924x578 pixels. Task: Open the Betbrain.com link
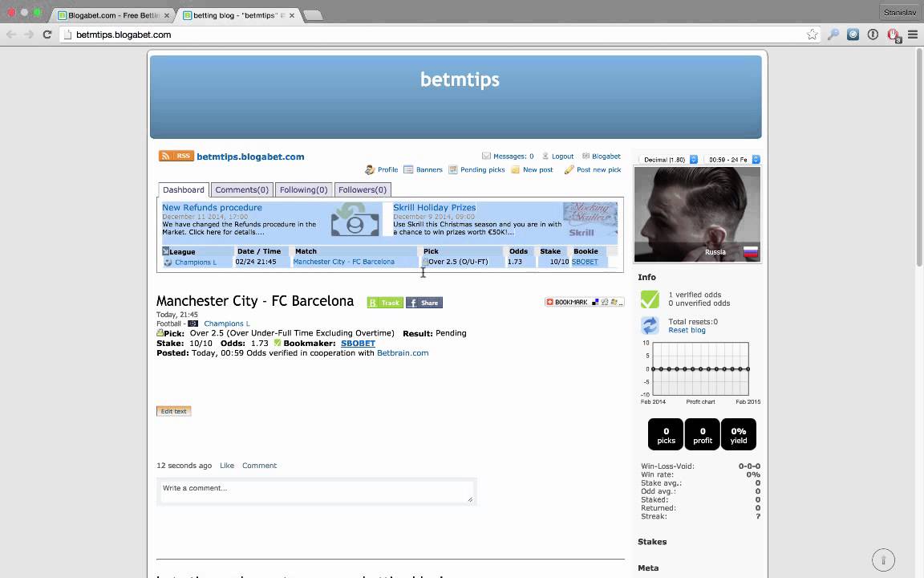403,353
